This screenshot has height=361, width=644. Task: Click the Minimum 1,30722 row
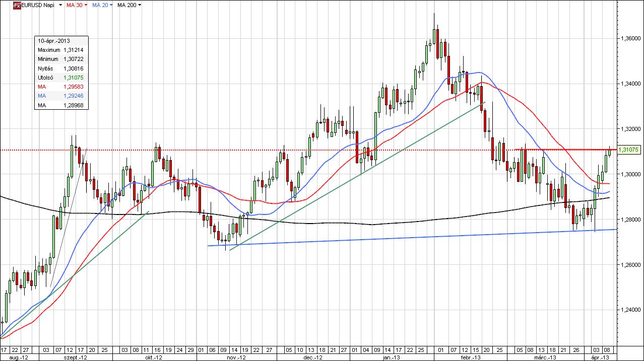tap(61, 59)
